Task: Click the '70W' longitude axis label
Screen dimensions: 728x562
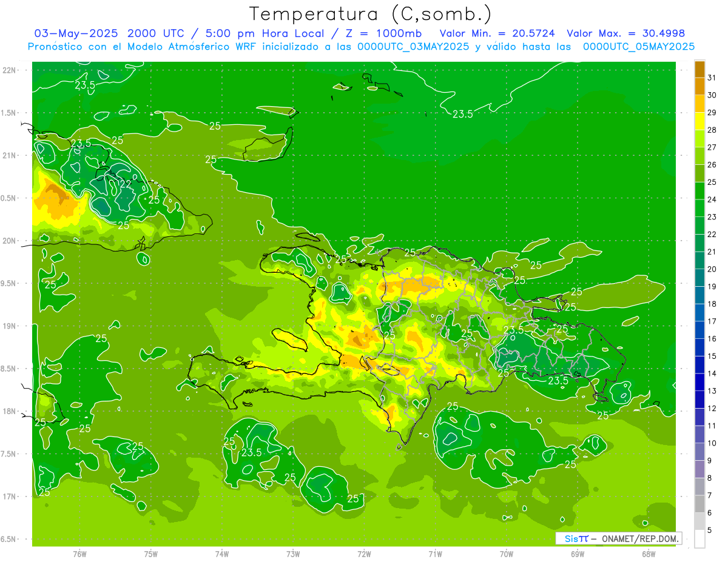Action: click(506, 554)
